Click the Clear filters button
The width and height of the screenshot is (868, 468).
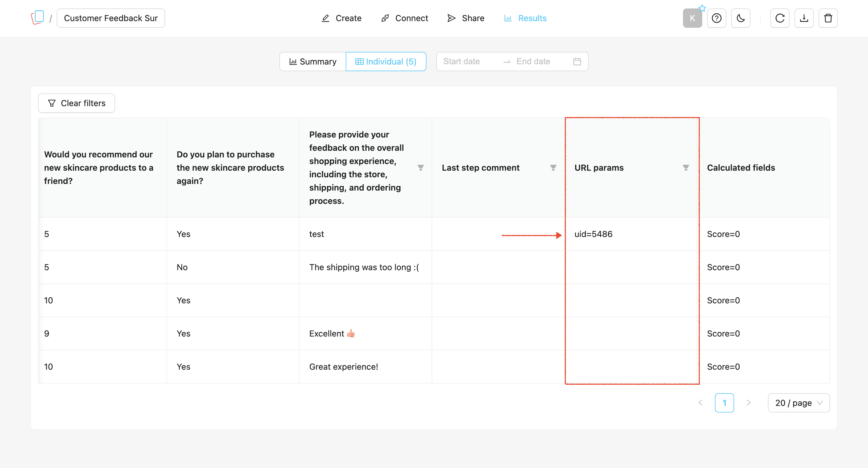(77, 103)
